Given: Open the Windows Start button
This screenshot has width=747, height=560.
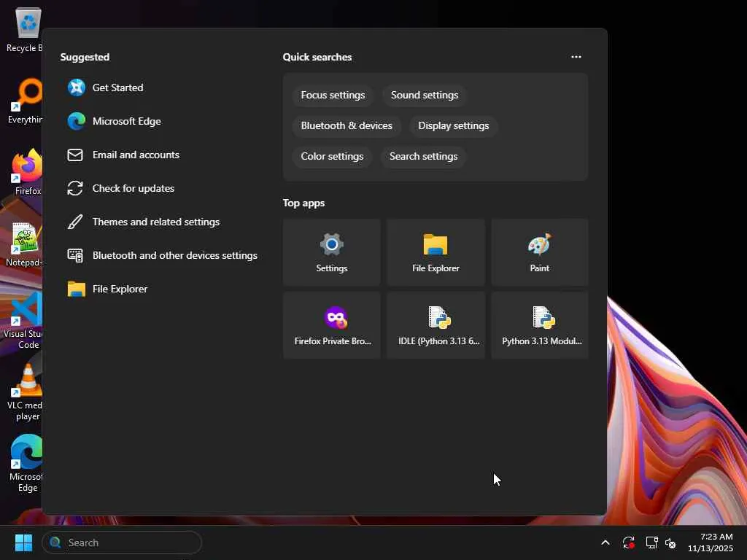Looking at the screenshot, I should click(x=23, y=542).
